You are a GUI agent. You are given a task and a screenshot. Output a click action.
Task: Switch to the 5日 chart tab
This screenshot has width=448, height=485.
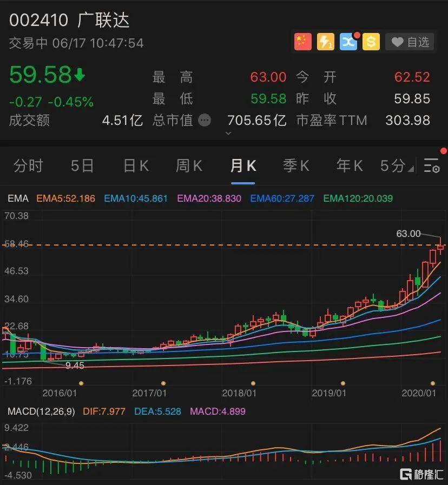pos(82,166)
